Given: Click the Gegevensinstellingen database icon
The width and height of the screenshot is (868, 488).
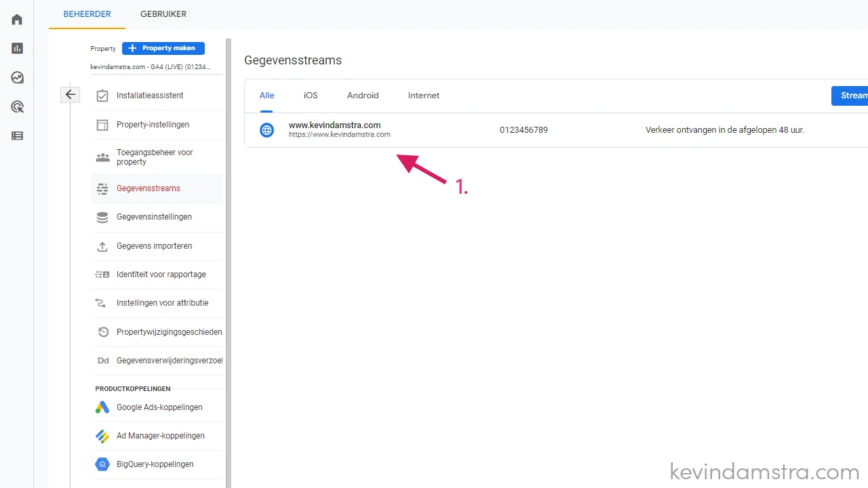Looking at the screenshot, I should point(102,217).
